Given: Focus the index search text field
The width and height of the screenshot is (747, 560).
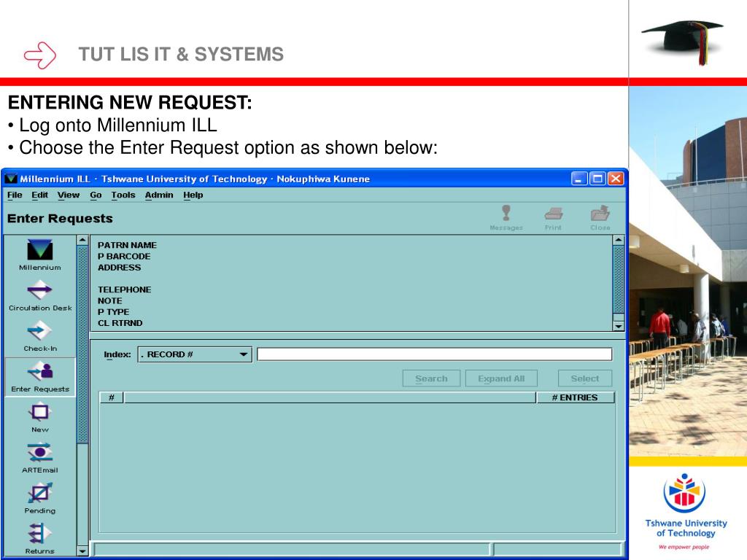Looking at the screenshot, I should coord(435,354).
